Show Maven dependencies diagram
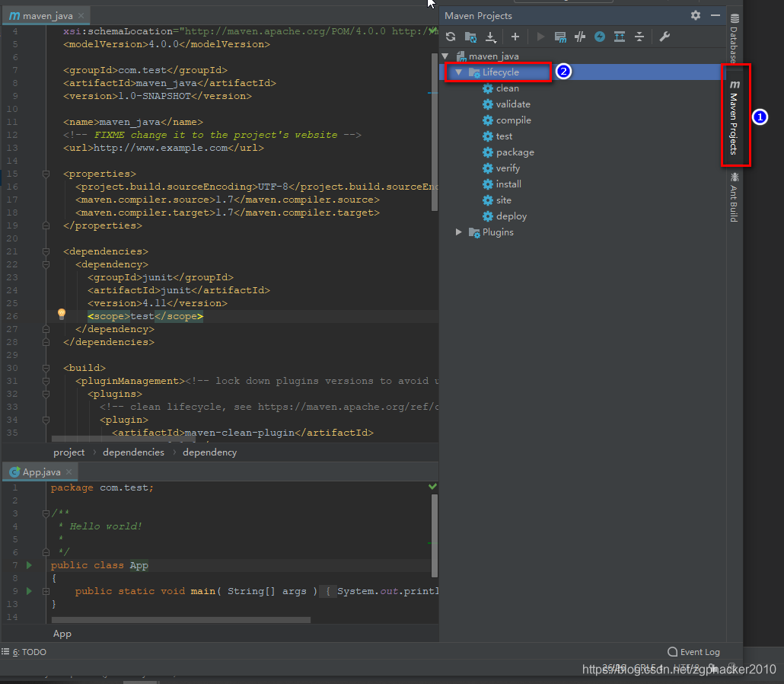 tap(620, 37)
